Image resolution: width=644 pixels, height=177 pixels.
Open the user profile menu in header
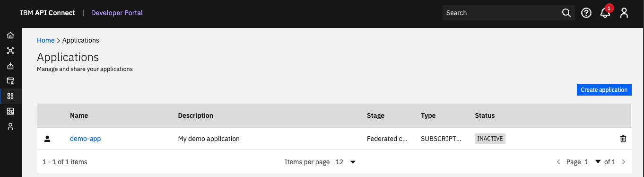click(624, 13)
